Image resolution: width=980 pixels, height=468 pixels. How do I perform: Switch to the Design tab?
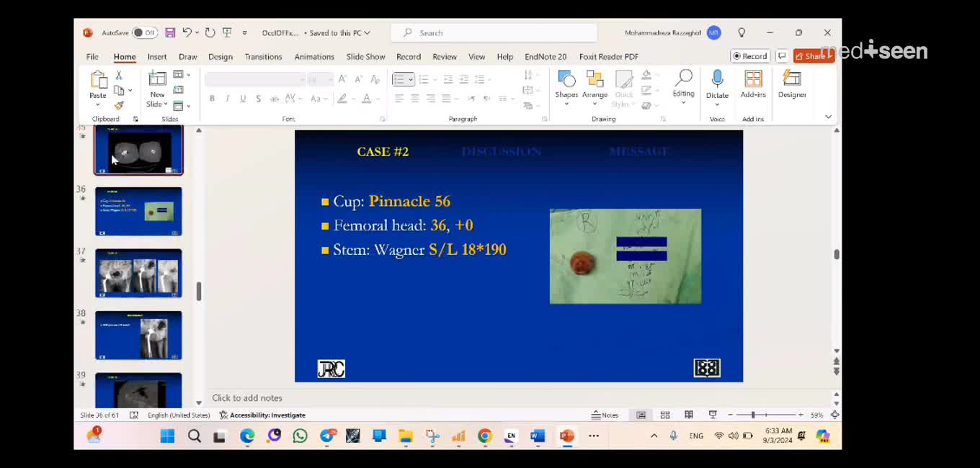click(x=220, y=56)
